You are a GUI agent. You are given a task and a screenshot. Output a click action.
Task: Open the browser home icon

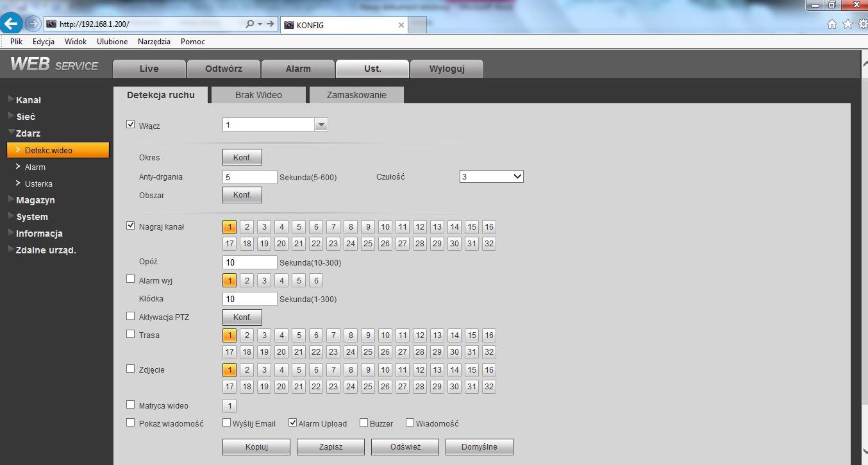coord(832,24)
